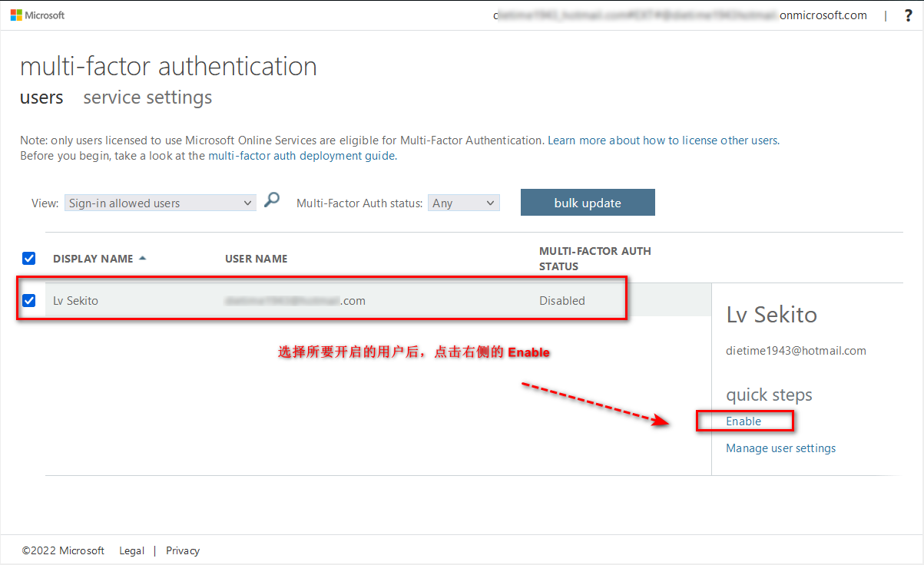
Task: Deselect the checkbox next to Lv Sekito
Action: click(28, 300)
